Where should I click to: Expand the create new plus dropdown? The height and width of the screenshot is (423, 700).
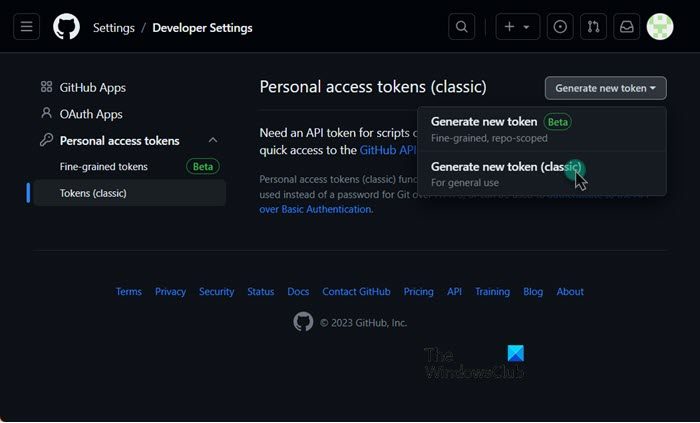point(517,27)
